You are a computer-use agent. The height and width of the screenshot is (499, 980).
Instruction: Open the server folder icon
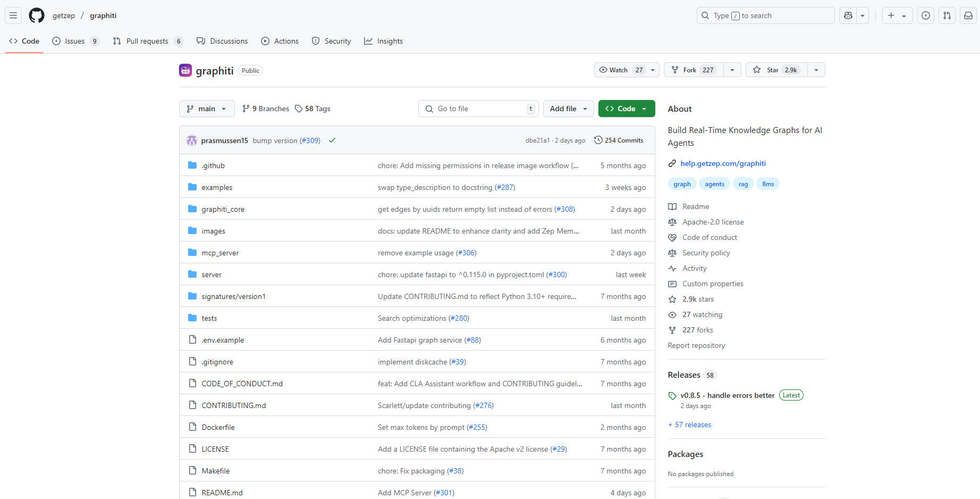(x=192, y=275)
